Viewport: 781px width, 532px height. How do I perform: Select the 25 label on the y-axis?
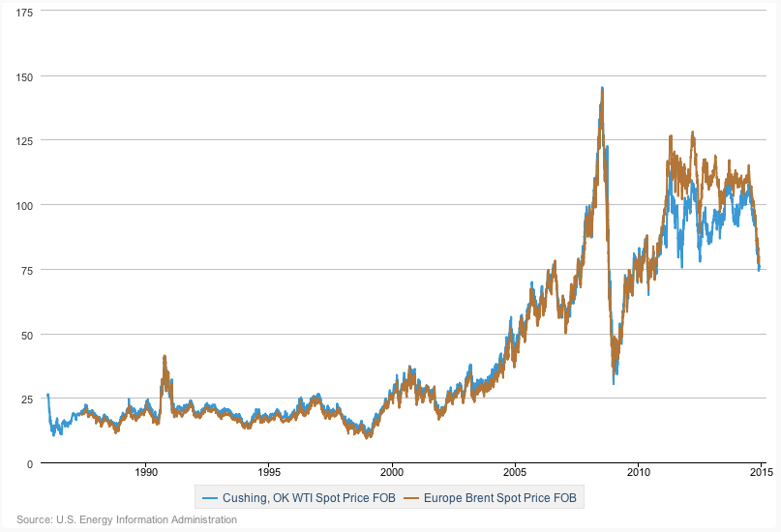(x=27, y=399)
